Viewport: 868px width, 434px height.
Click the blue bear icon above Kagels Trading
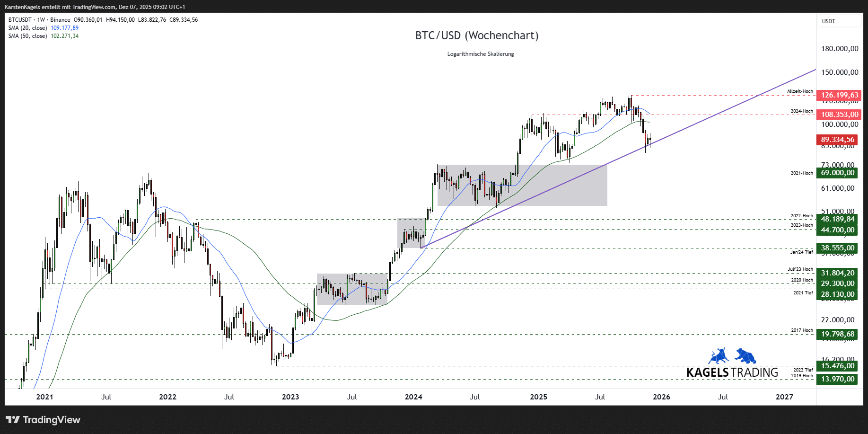pos(745,355)
